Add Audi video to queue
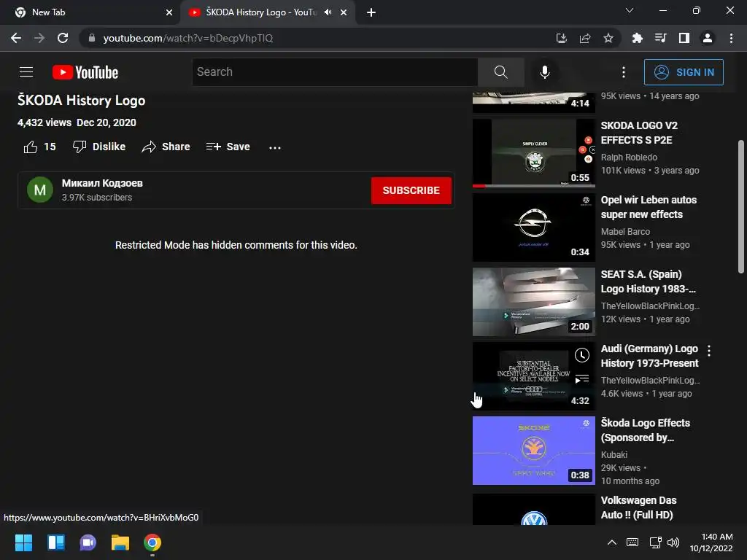This screenshot has height=560, width=747. tap(581, 379)
